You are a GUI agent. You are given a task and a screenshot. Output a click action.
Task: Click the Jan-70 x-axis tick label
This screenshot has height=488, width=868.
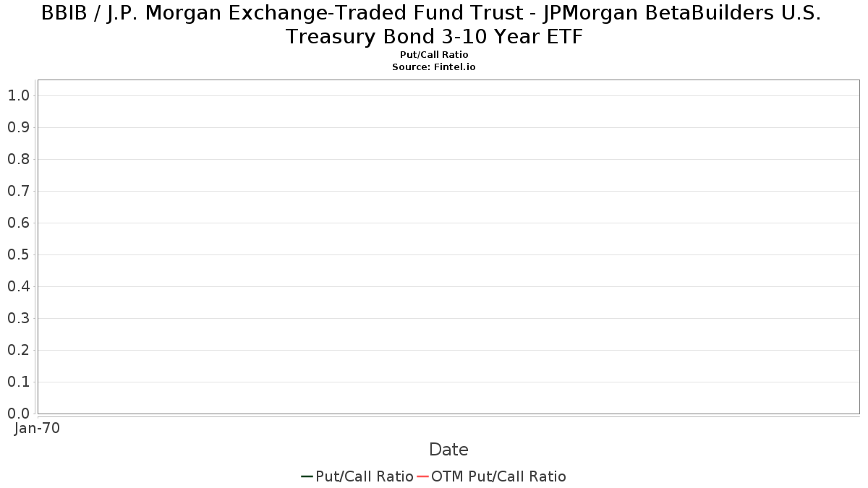[38, 428]
